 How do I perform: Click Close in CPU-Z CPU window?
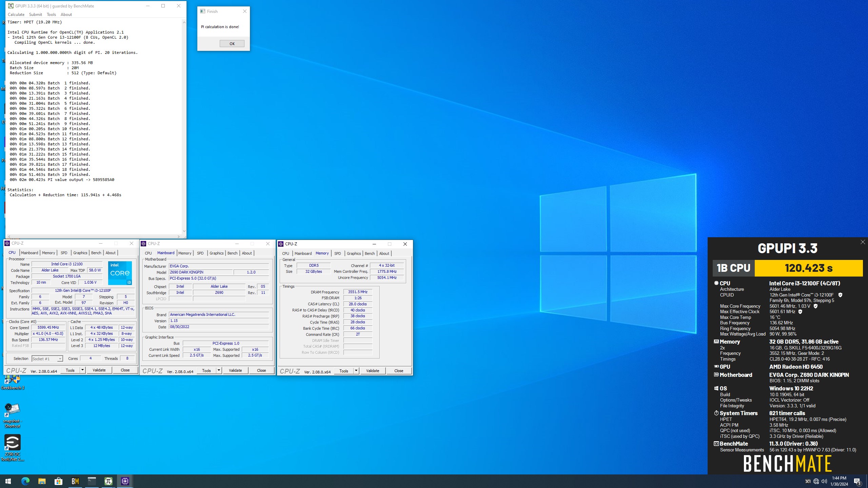pyautogui.click(x=125, y=370)
